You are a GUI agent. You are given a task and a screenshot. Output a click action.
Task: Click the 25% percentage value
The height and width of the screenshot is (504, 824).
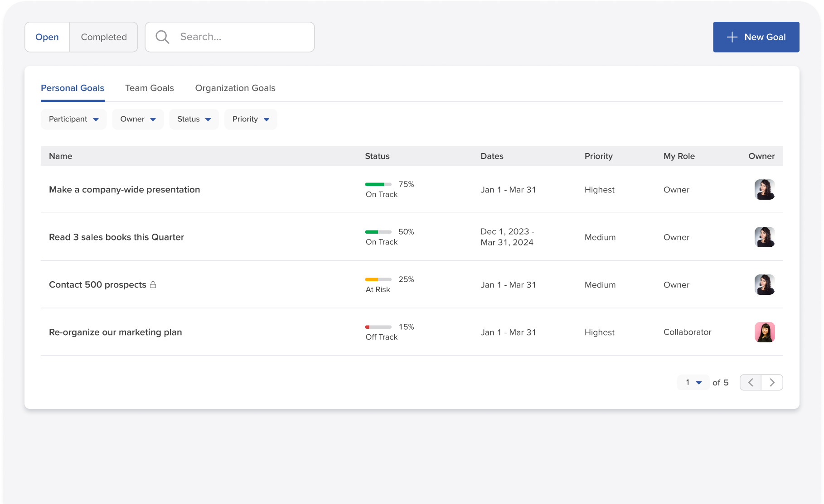[406, 279]
